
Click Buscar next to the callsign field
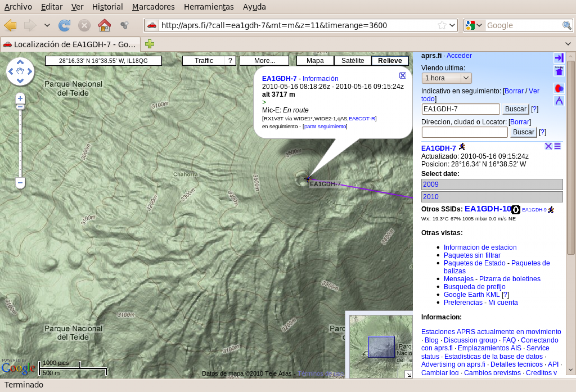click(515, 109)
